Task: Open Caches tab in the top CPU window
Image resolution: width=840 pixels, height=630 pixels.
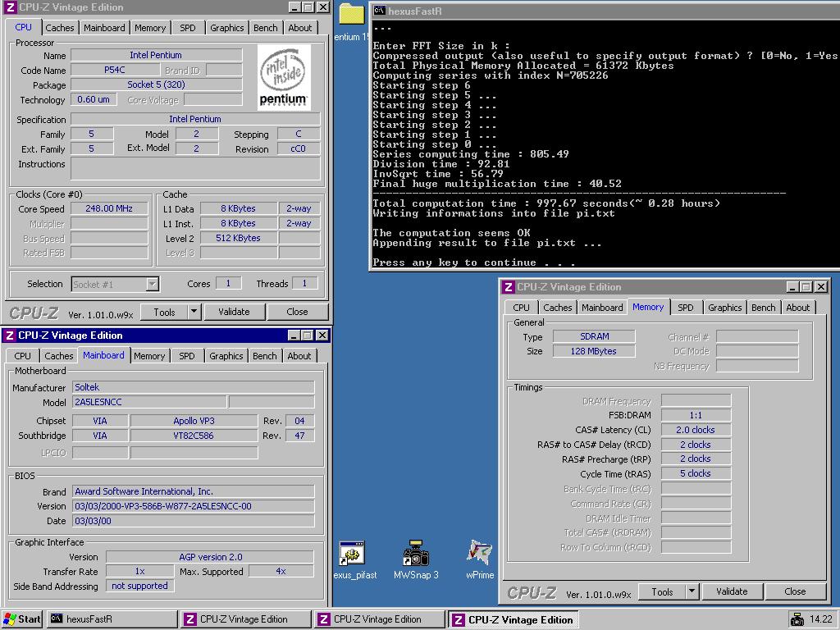Action: (x=59, y=28)
